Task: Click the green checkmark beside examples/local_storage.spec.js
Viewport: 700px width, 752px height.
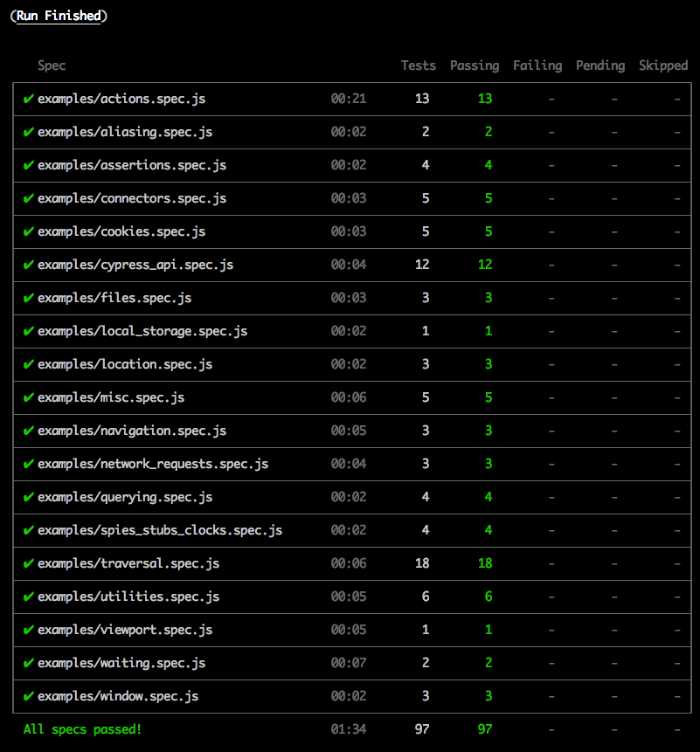Action: tap(28, 331)
